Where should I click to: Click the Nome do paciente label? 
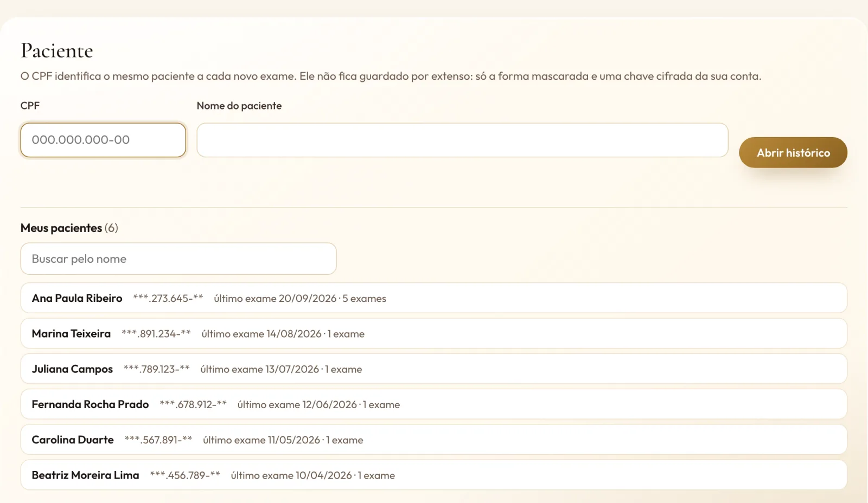click(239, 106)
